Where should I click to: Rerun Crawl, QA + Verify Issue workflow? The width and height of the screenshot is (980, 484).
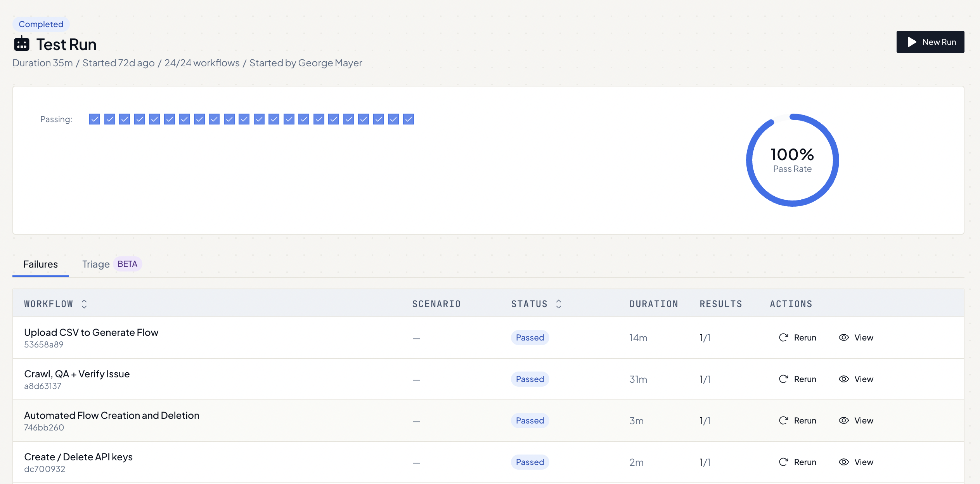click(798, 379)
